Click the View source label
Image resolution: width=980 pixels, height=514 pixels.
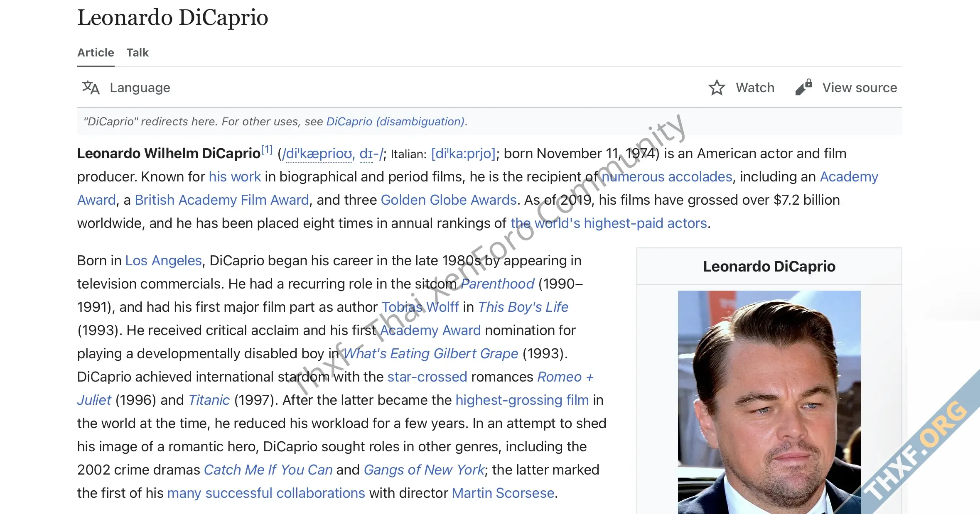[x=860, y=88]
